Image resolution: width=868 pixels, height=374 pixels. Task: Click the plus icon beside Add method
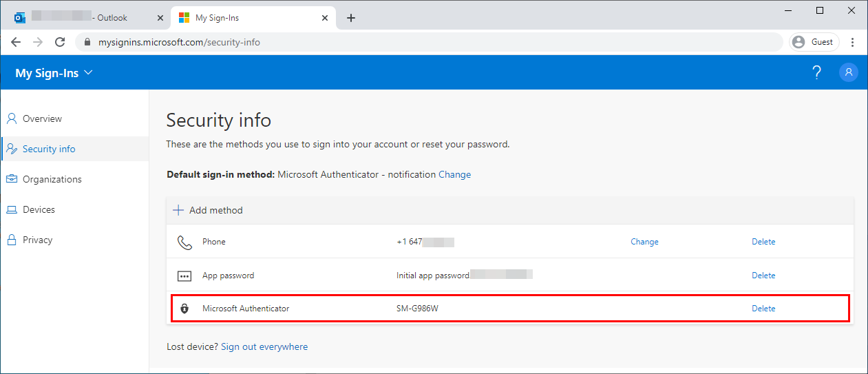click(178, 210)
